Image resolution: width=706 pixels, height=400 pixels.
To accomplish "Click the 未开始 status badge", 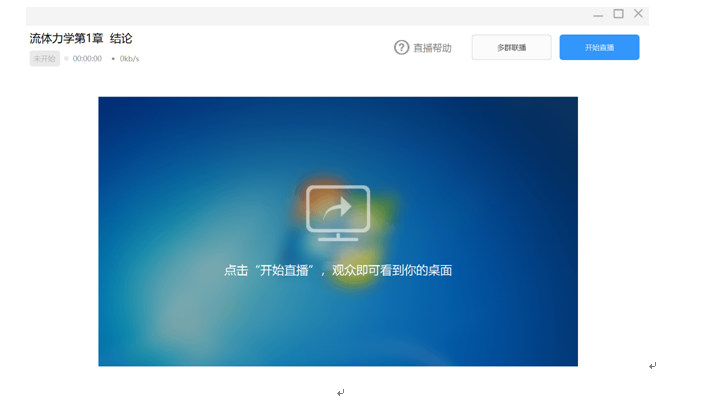I will click(x=44, y=59).
